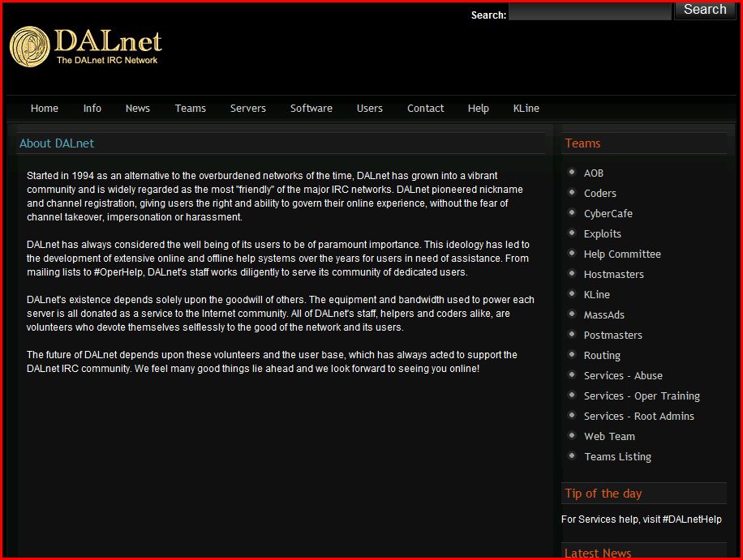Click the paragraph starting 'DALnet's existence depends'
This screenshot has height=560, width=743.
[x=281, y=314]
